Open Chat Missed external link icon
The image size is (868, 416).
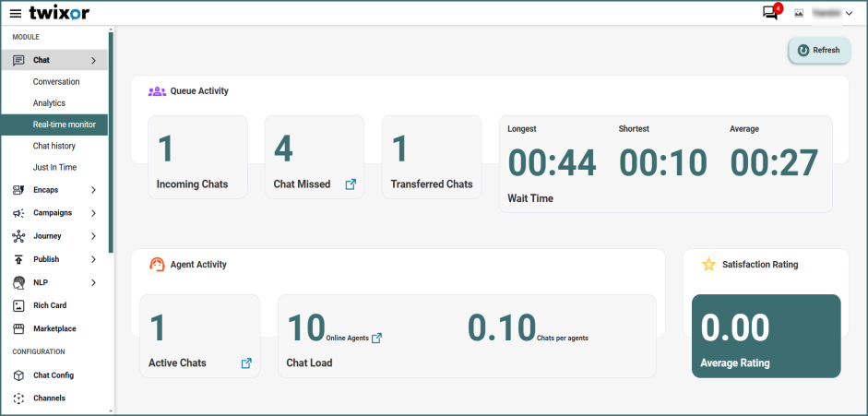coord(351,184)
